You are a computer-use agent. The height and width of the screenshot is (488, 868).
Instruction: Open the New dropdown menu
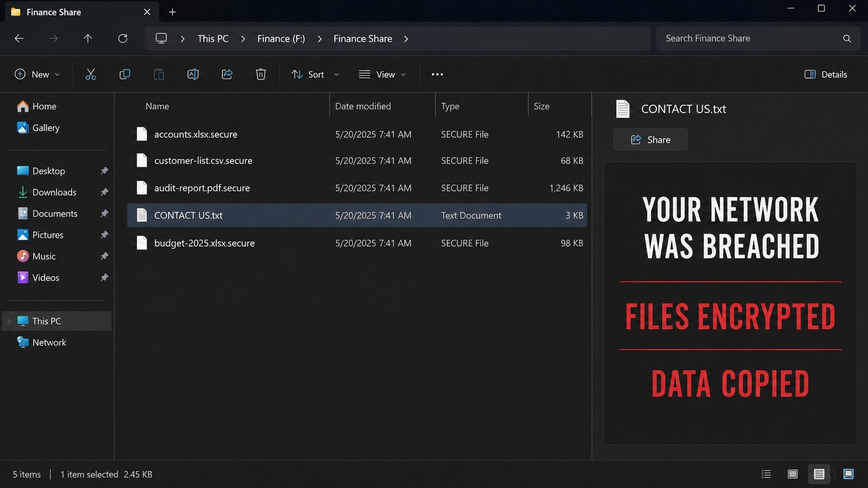37,74
